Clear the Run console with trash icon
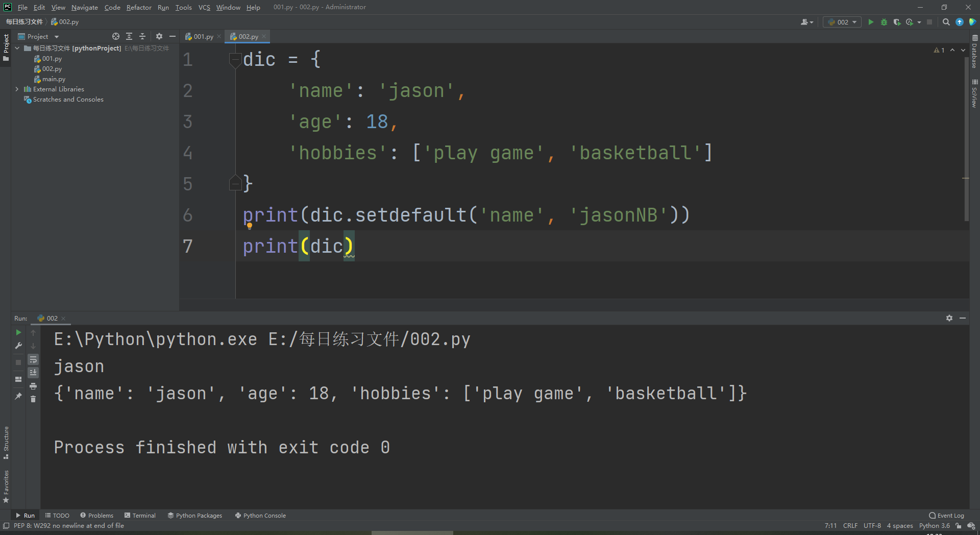This screenshot has height=535, width=980. [33, 399]
